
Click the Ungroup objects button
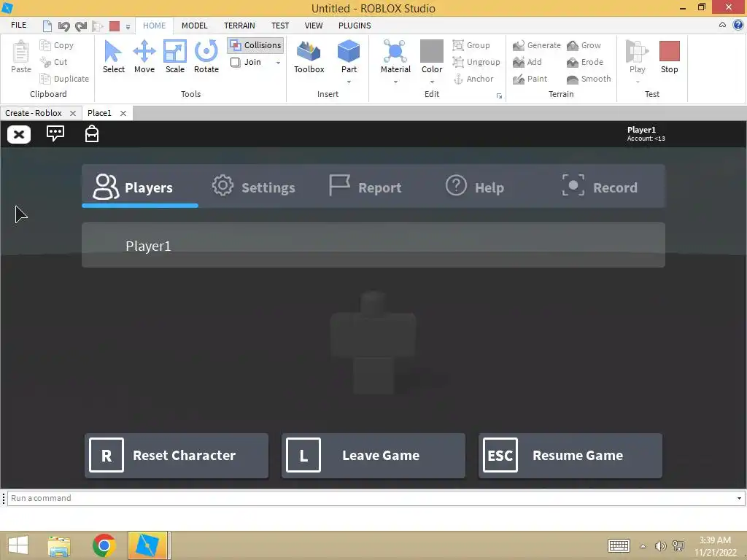pos(476,62)
